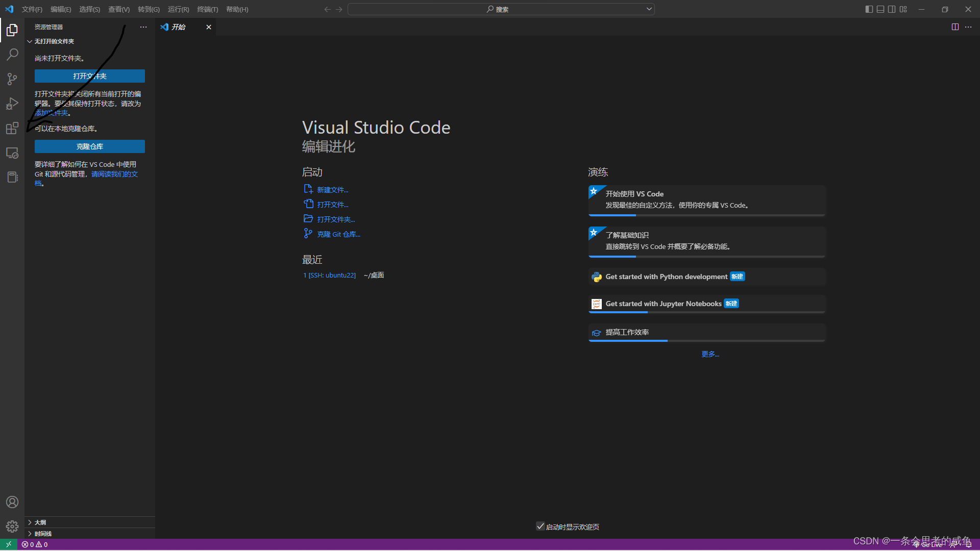
Task: Open Explorer panel more actions ellipsis
Action: pyautogui.click(x=143, y=27)
